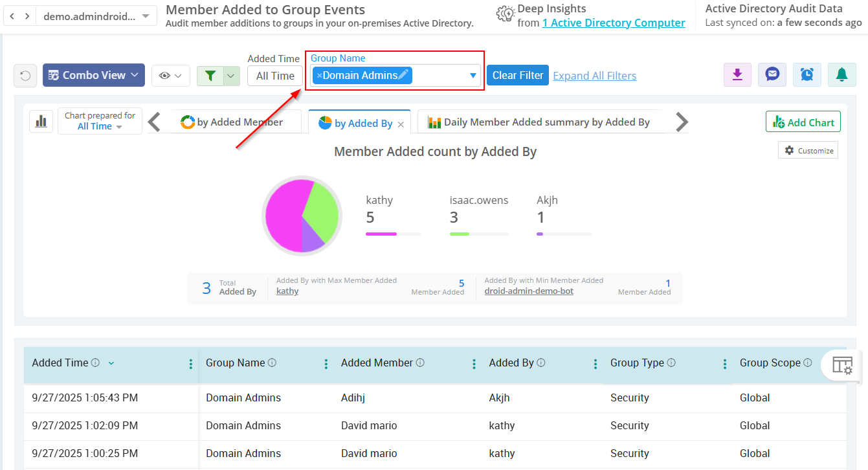Click the bar chart icon beside chart tabs
The height and width of the screenshot is (470, 868).
pos(41,121)
